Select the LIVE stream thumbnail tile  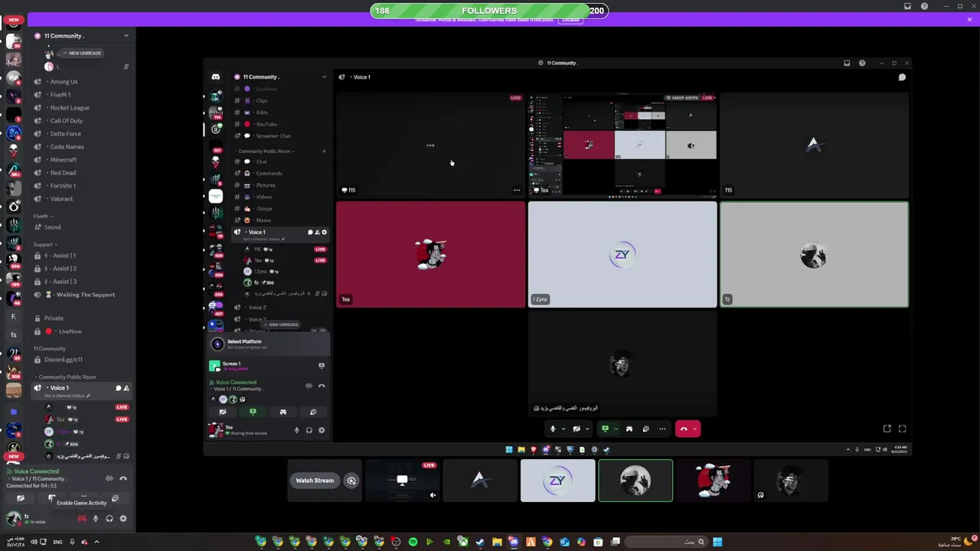point(402,481)
